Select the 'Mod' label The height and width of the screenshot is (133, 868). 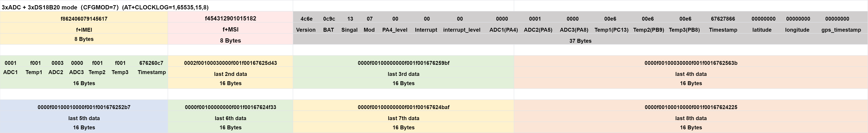pyautogui.click(x=369, y=30)
